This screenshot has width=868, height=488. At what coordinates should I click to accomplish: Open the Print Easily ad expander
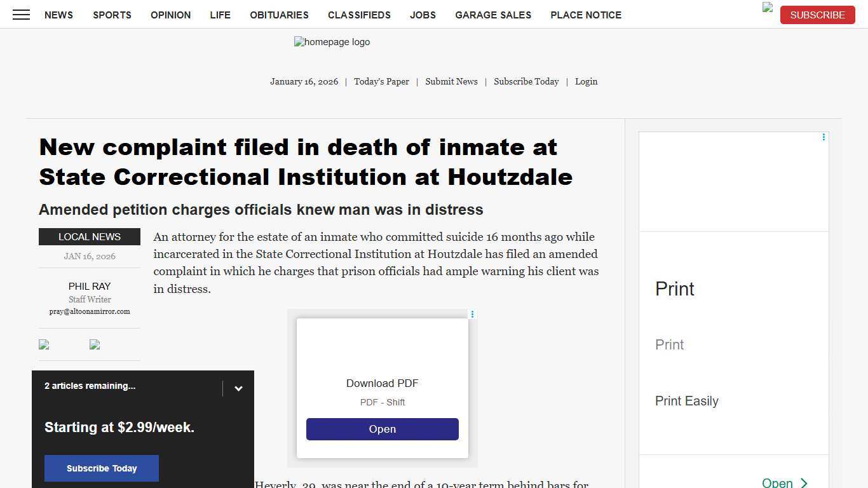click(x=686, y=401)
